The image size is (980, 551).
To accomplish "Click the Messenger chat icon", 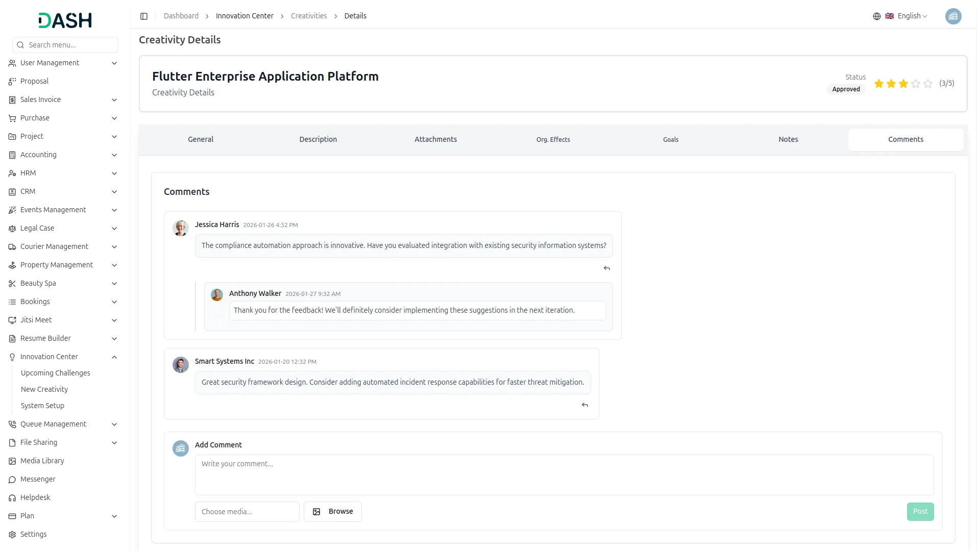I will 12,480.
